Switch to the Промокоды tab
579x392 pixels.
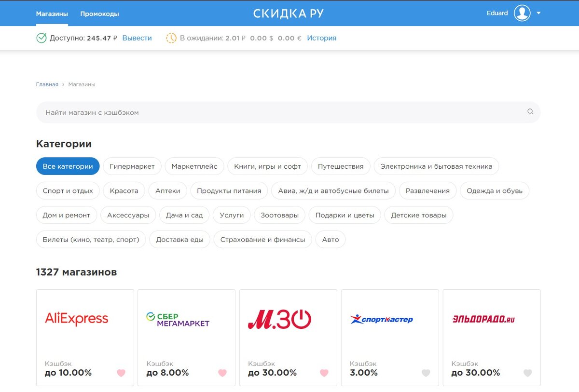coord(99,14)
